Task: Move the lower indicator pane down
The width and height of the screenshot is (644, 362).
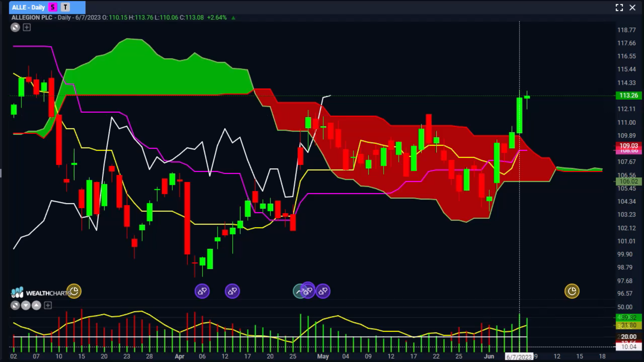Action: [x=26, y=305]
